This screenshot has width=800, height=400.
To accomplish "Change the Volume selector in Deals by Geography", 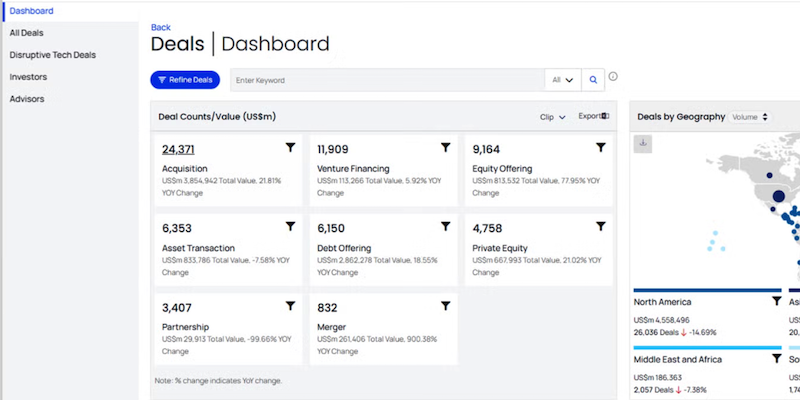I will point(749,117).
